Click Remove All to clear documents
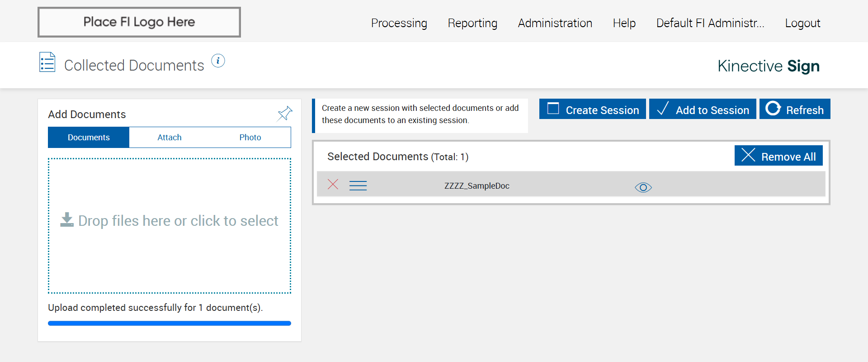Screen dimensions: 868x362 tap(778, 156)
